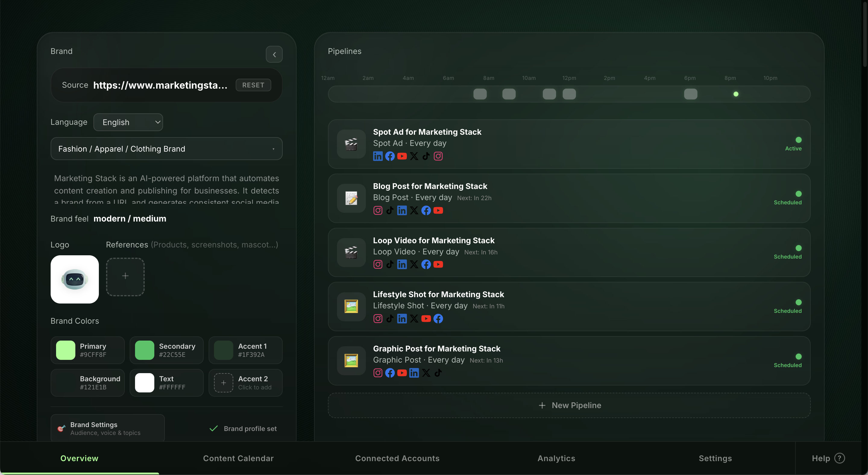Expand the Fashion / Apparel category dropdown

pos(166,149)
